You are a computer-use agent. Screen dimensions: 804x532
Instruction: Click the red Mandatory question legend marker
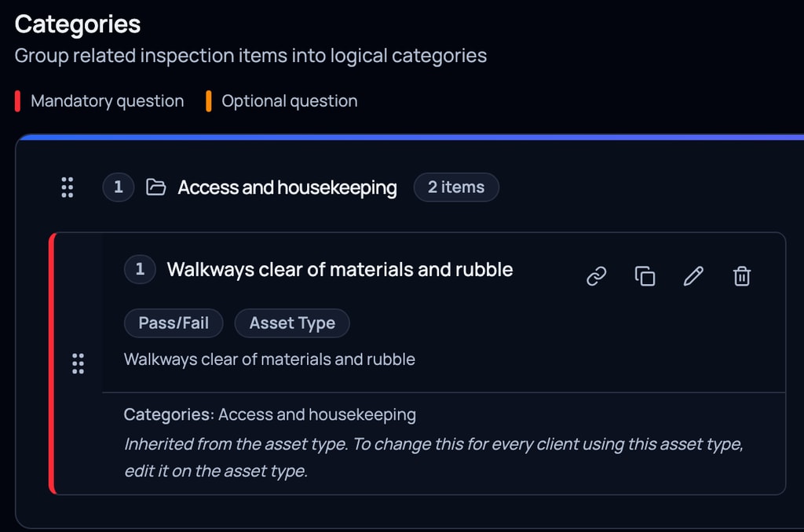[x=17, y=101]
